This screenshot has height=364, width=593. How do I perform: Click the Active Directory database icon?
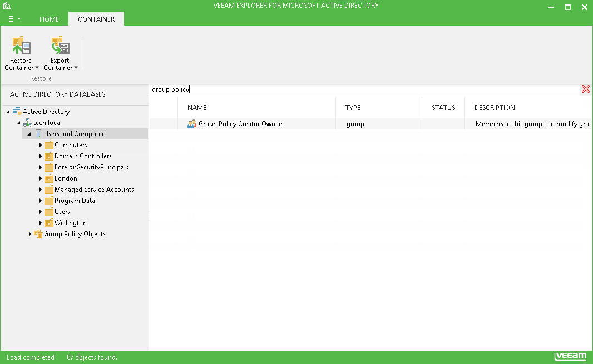click(x=17, y=112)
